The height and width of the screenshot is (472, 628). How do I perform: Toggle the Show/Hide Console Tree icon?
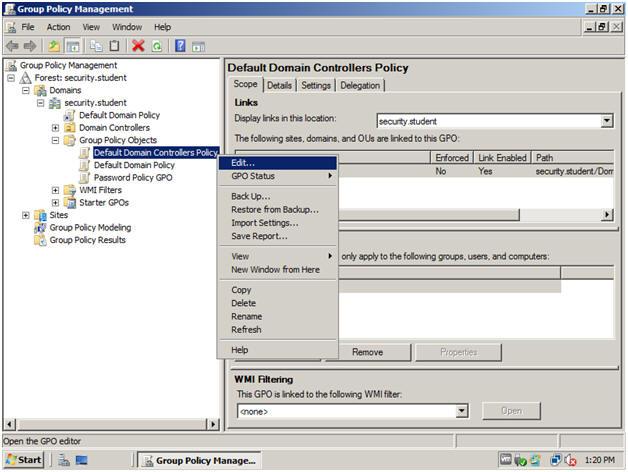coord(72,46)
